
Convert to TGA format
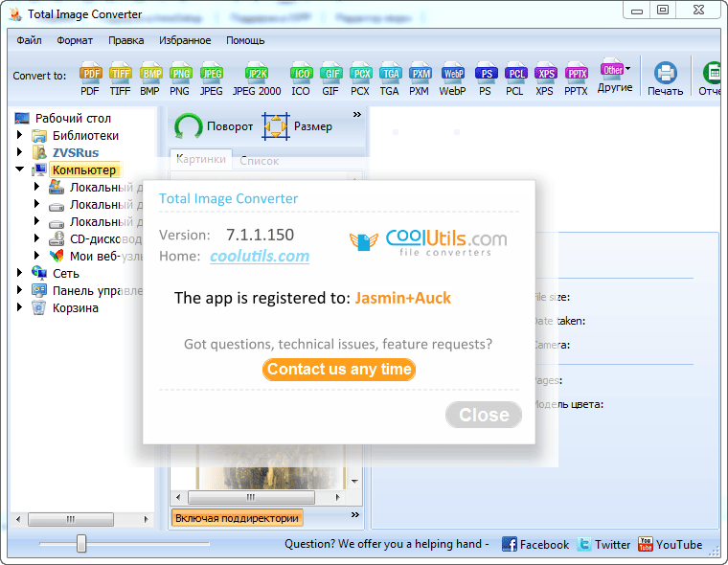pyautogui.click(x=390, y=78)
